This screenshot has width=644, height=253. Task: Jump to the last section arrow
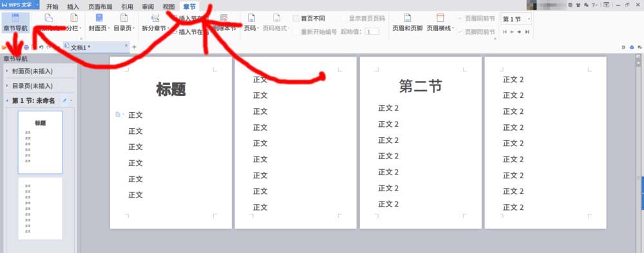tap(527, 32)
